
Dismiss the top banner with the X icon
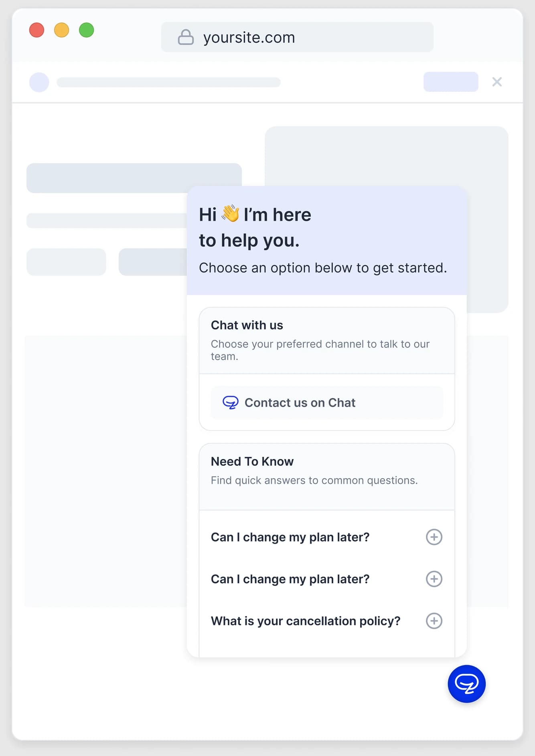(x=497, y=82)
